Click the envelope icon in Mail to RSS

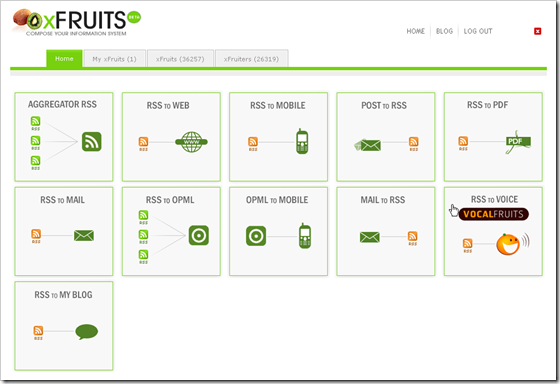(x=370, y=237)
